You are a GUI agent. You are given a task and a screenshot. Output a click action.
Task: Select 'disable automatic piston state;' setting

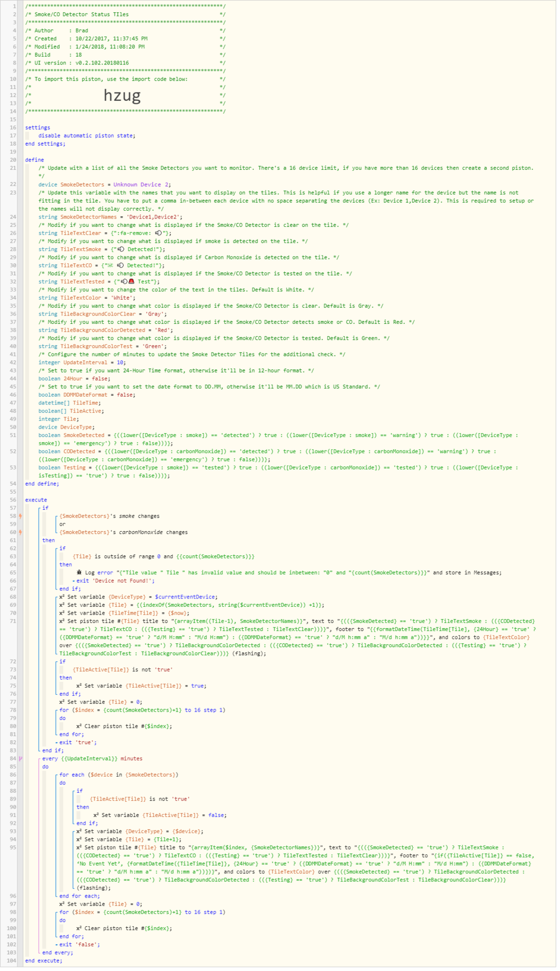(87, 136)
